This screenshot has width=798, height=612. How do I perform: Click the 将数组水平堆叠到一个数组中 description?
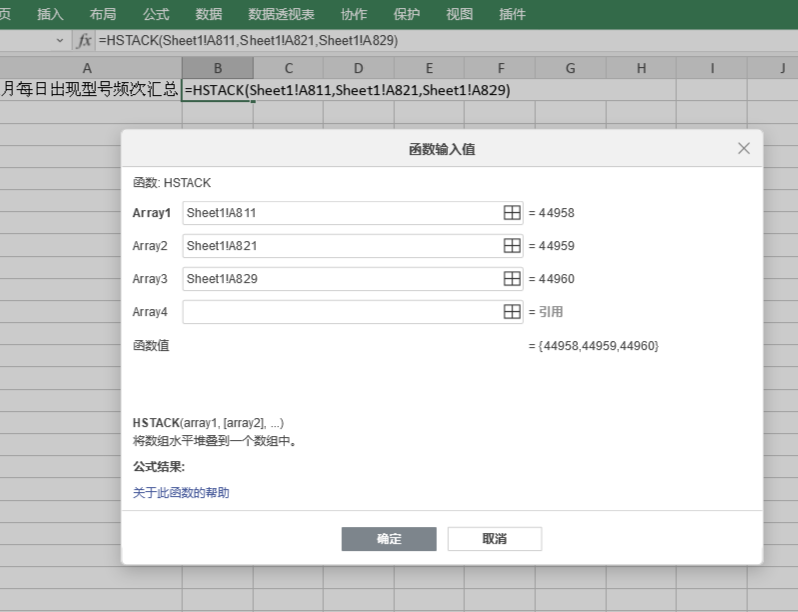tap(214, 441)
